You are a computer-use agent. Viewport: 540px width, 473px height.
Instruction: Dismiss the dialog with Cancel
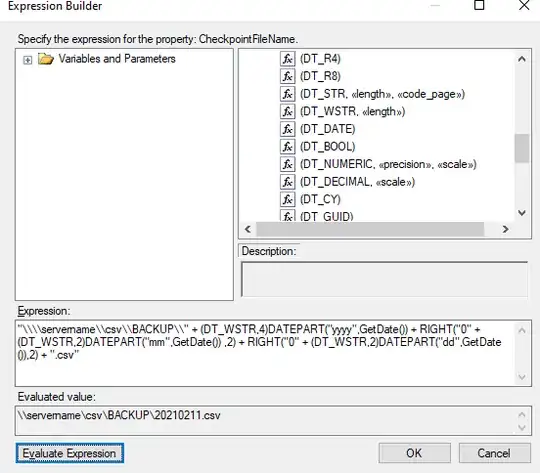pyautogui.click(x=495, y=453)
